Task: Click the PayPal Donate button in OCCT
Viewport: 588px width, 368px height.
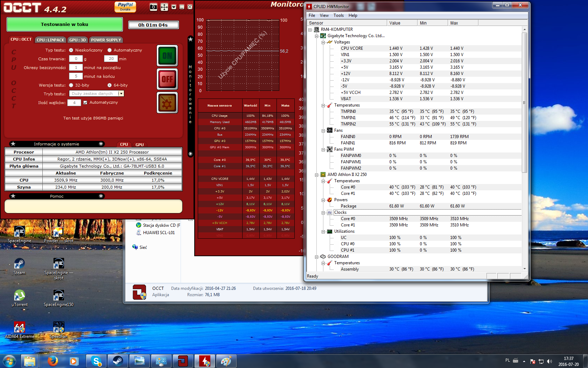Action: point(125,7)
